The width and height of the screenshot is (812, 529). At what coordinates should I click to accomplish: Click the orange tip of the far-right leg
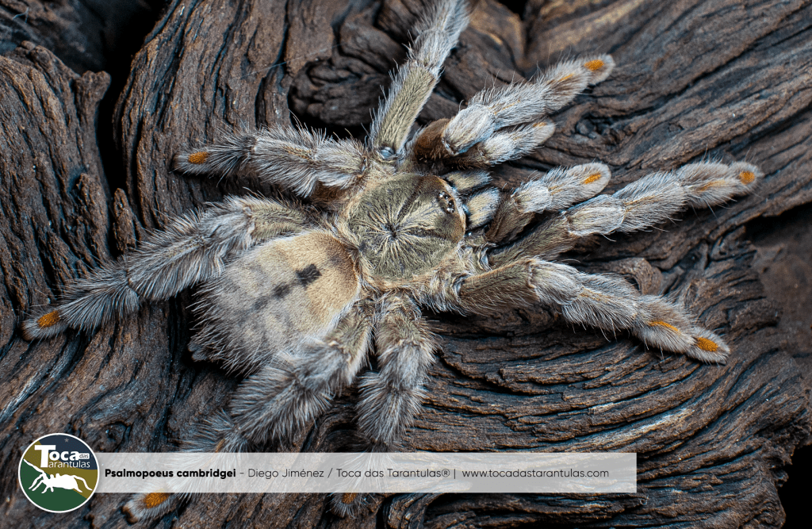click(x=746, y=177)
